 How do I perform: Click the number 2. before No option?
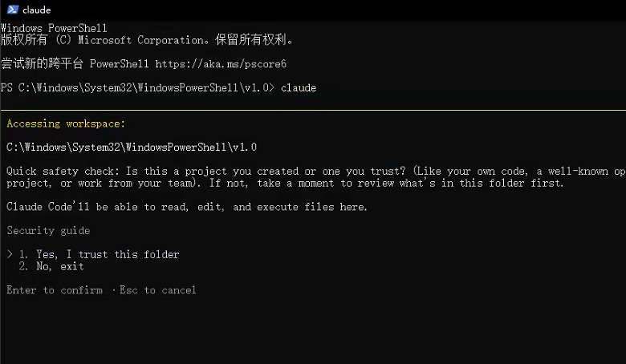[x=23, y=266]
